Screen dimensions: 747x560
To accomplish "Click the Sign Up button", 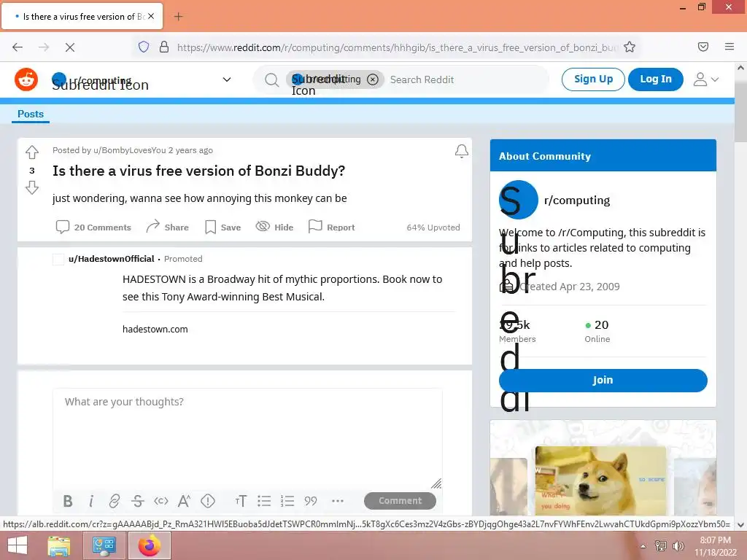I will [x=593, y=79].
